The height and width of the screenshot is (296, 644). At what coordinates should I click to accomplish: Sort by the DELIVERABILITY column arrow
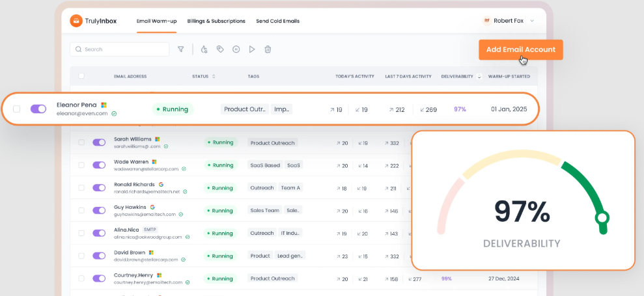tap(479, 76)
